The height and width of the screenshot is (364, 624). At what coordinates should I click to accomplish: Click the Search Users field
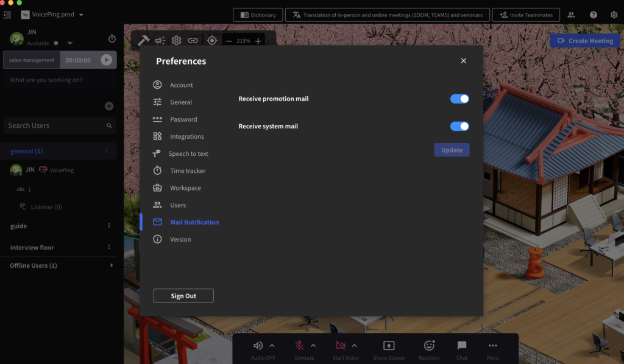[x=55, y=125]
